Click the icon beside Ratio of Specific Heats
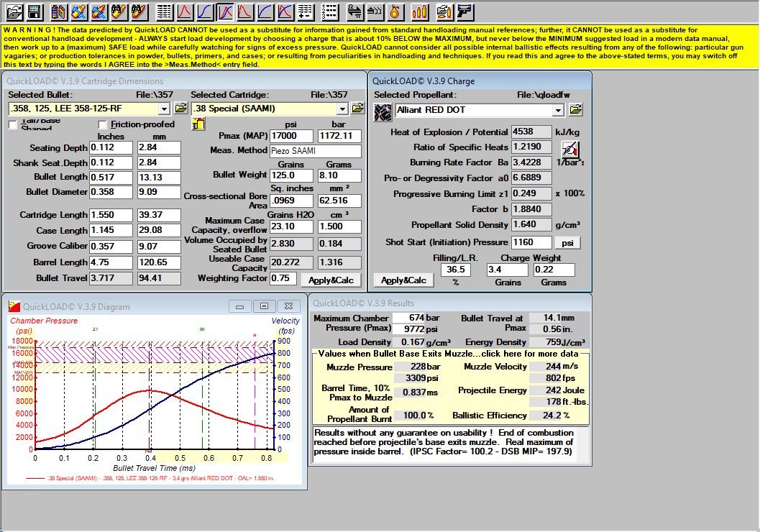Image resolution: width=760 pixels, height=532 pixels. coord(570,150)
